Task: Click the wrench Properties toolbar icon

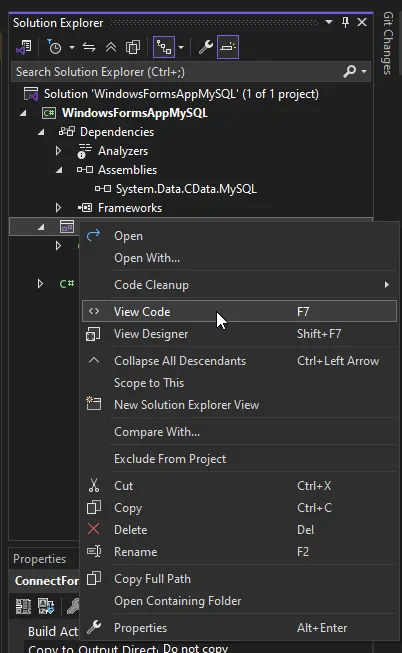Action: pyautogui.click(x=205, y=47)
